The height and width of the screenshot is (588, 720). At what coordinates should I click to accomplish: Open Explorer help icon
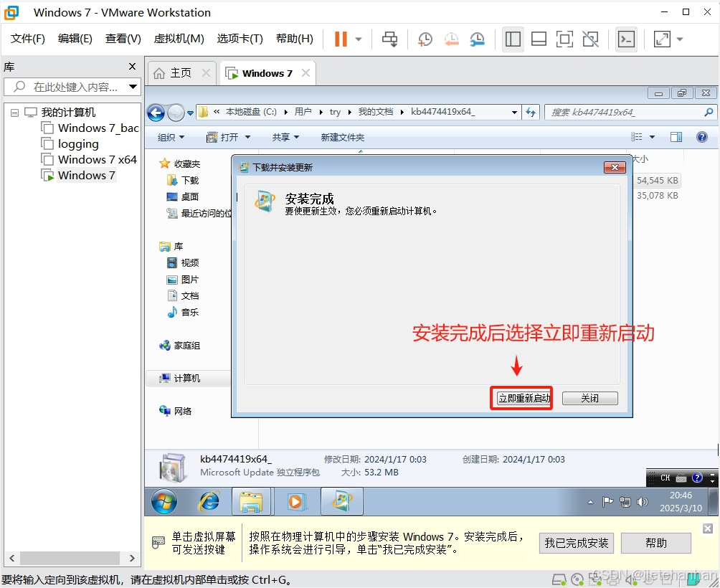pos(701,137)
